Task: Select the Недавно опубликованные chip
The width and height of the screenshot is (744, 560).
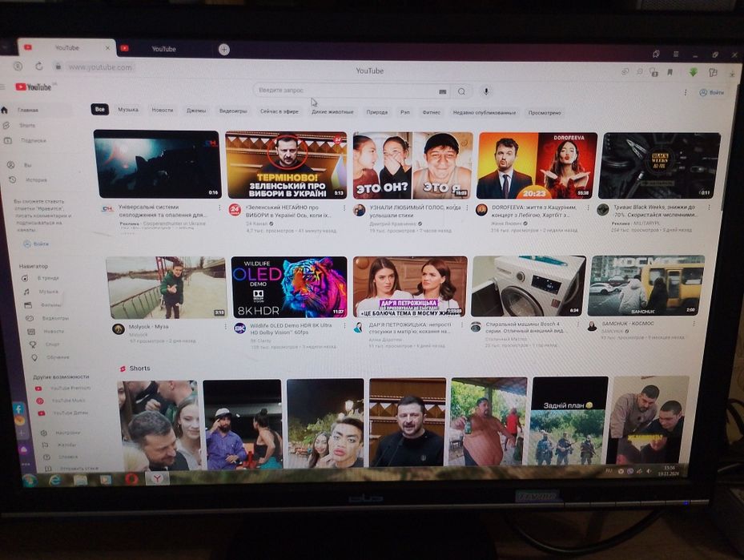Action: tap(485, 113)
